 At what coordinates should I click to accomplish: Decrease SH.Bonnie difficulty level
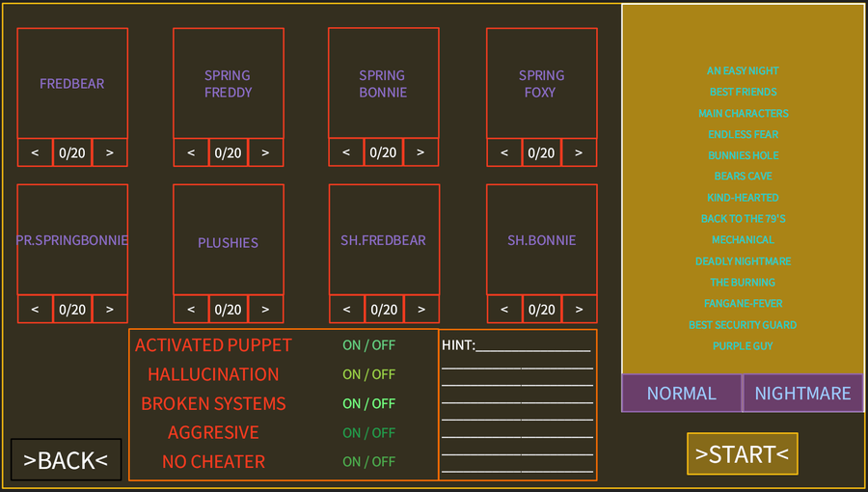pos(504,309)
